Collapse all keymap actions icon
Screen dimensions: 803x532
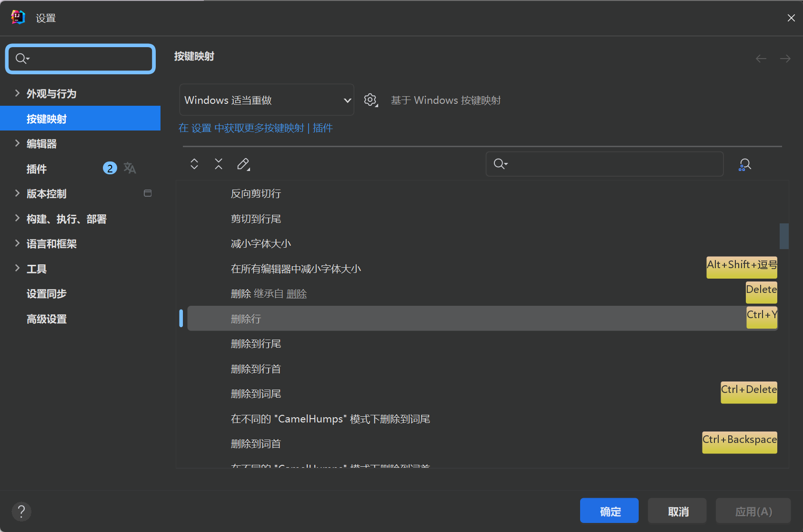[x=219, y=164]
